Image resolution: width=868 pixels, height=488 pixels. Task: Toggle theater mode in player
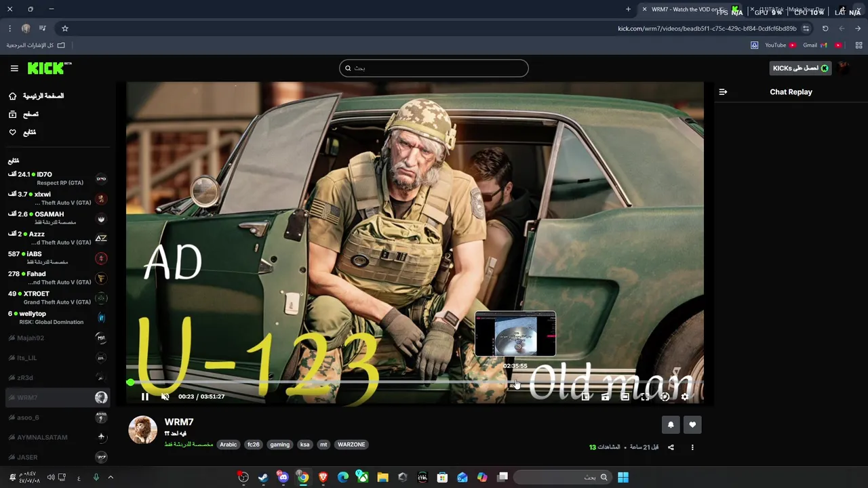pos(625,396)
